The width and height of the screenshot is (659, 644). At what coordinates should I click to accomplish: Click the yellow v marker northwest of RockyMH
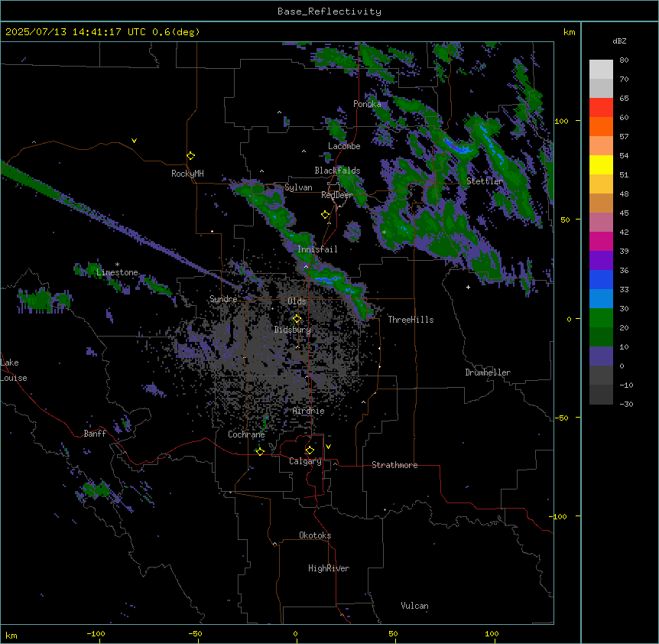[134, 141]
